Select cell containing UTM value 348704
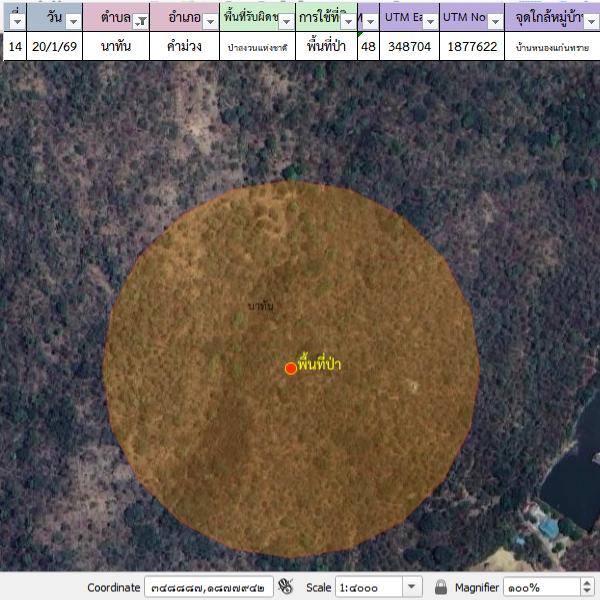This screenshot has height=600, width=600. coord(409,46)
